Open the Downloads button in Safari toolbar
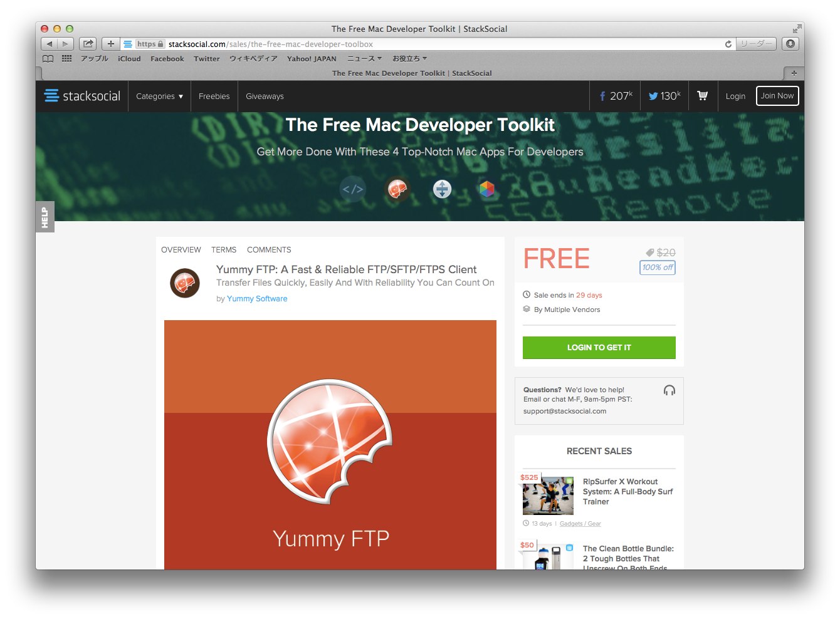The width and height of the screenshot is (840, 619). click(x=790, y=44)
